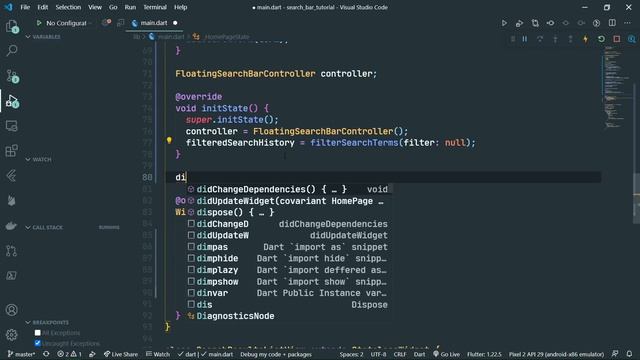Open errors and warnings count in status bar

click(69, 354)
